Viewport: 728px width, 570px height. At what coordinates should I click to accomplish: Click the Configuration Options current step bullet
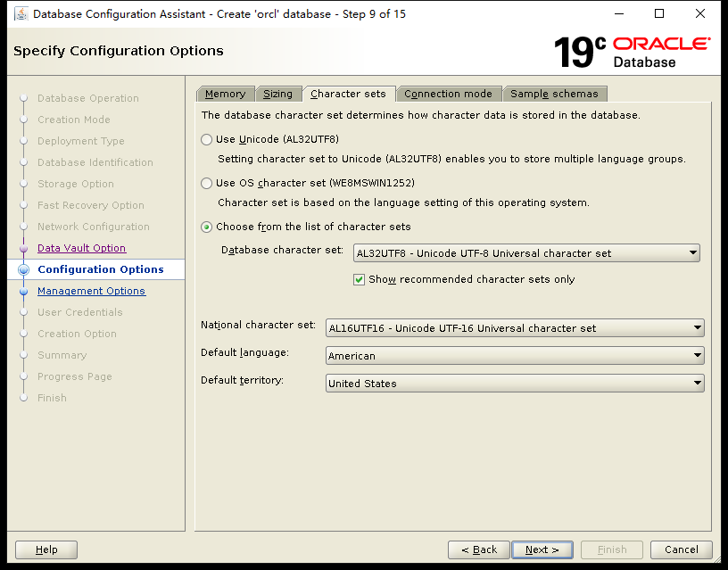click(x=24, y=270)
